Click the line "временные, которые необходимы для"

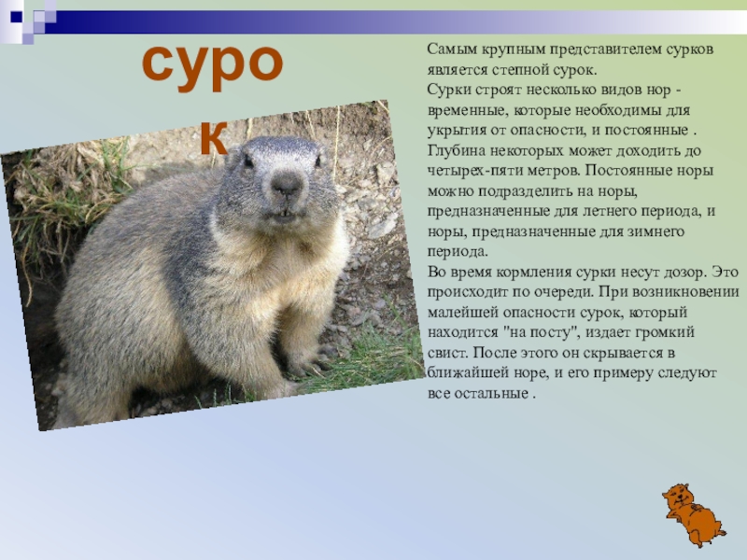(558, 110)
